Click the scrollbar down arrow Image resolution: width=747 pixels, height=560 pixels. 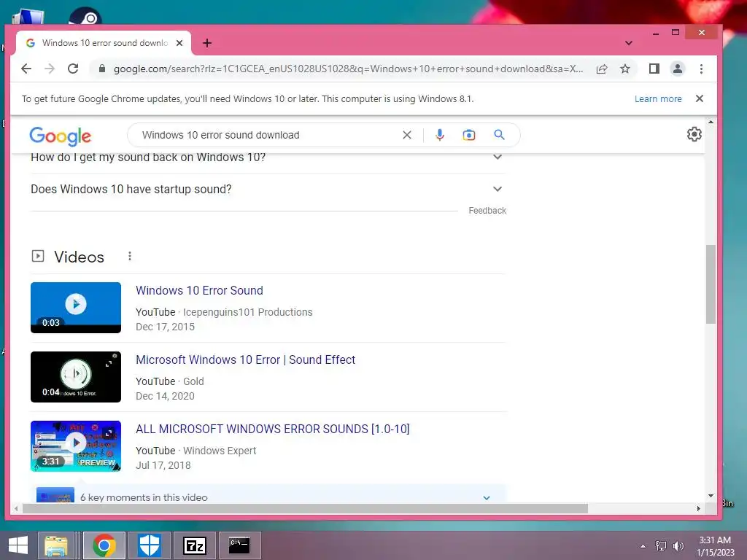pos(711,496)
